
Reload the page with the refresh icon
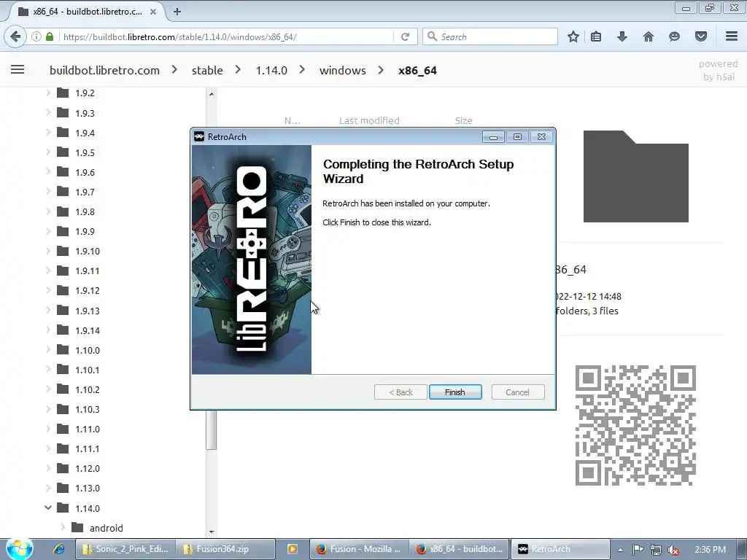405,36
